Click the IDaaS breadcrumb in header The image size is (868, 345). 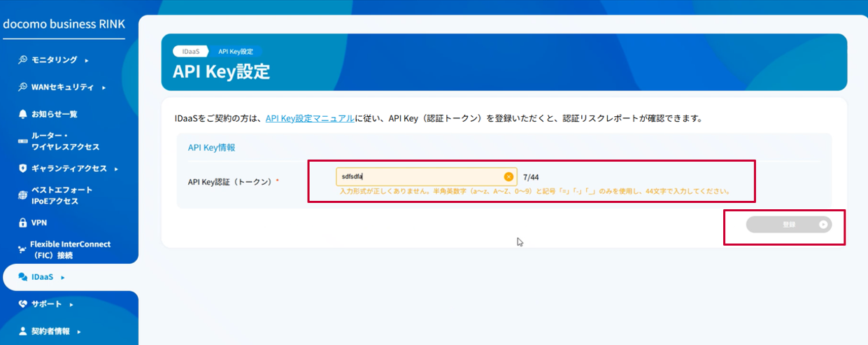tap(192, 51)
